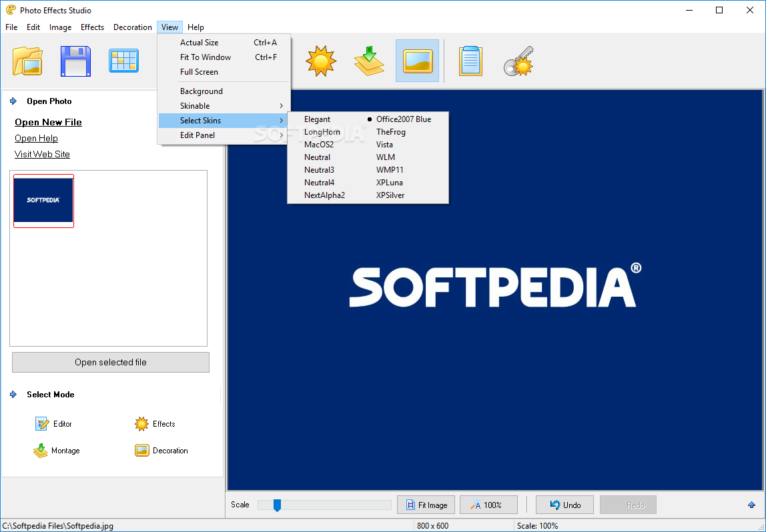Select the Vista skin
Image resolution: width=766 pixels, height=532 pixels.
[384, 145]
